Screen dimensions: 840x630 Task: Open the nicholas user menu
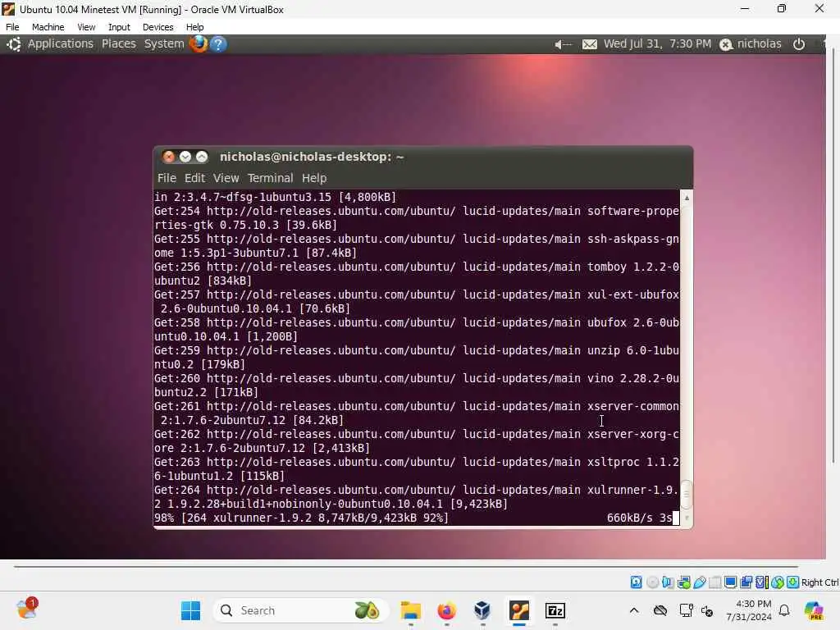coord(751,44)
